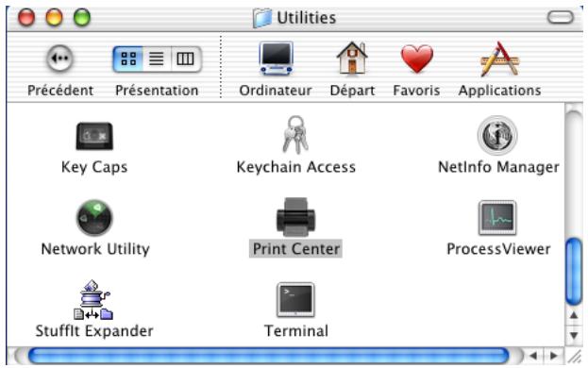Click the horizontal scrollbar thumb

(x=268, y=356)
